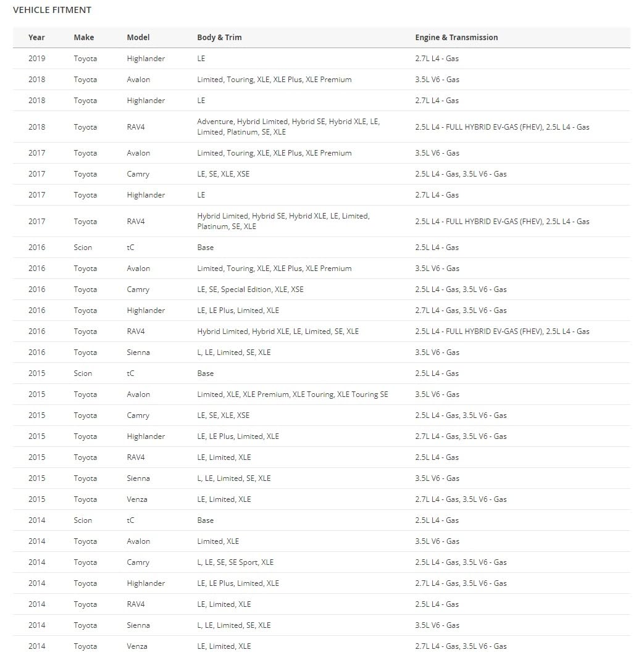Select the 2019 Toyota Highlander row
Screen dimensions: 644x655
tap(321, 59)
